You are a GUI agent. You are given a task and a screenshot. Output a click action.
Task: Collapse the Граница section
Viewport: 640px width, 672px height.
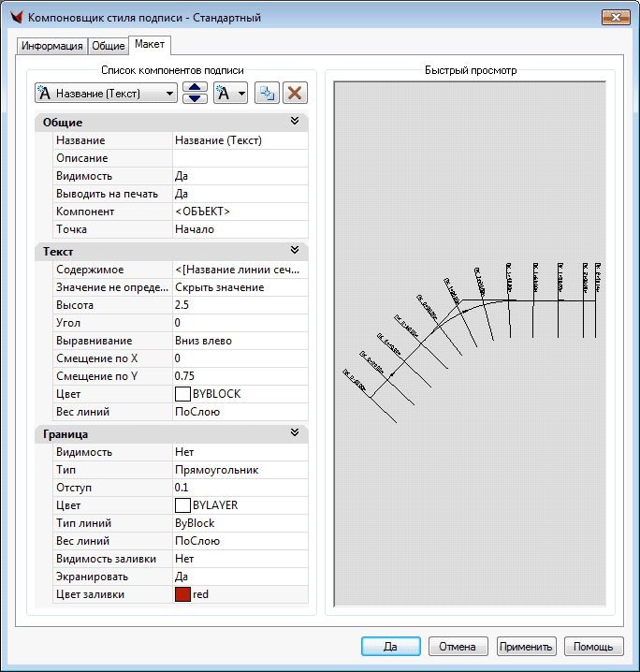(295, 433)
